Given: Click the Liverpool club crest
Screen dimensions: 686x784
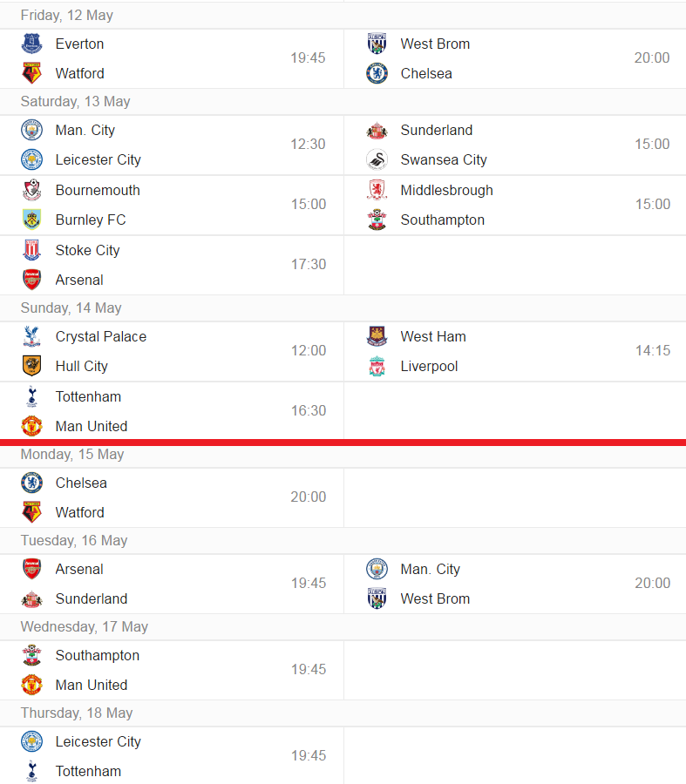Looking at the screenshot, I should coord(377,366).
